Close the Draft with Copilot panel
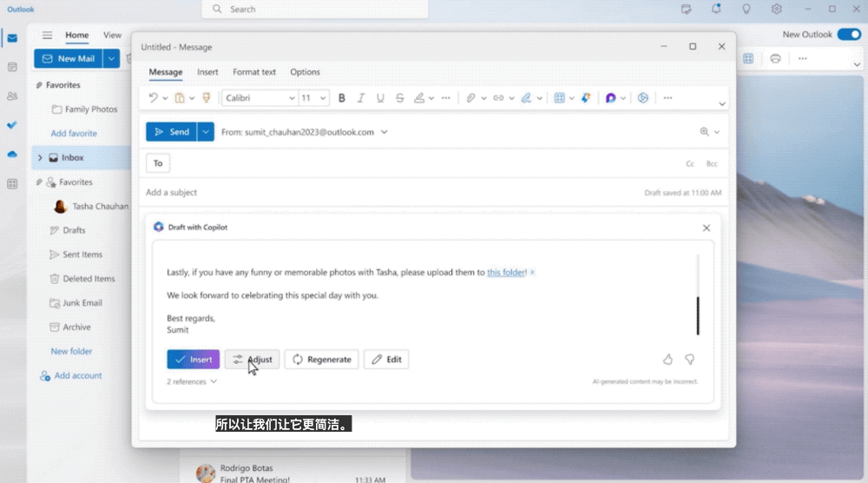 click(x=706, y=228)
